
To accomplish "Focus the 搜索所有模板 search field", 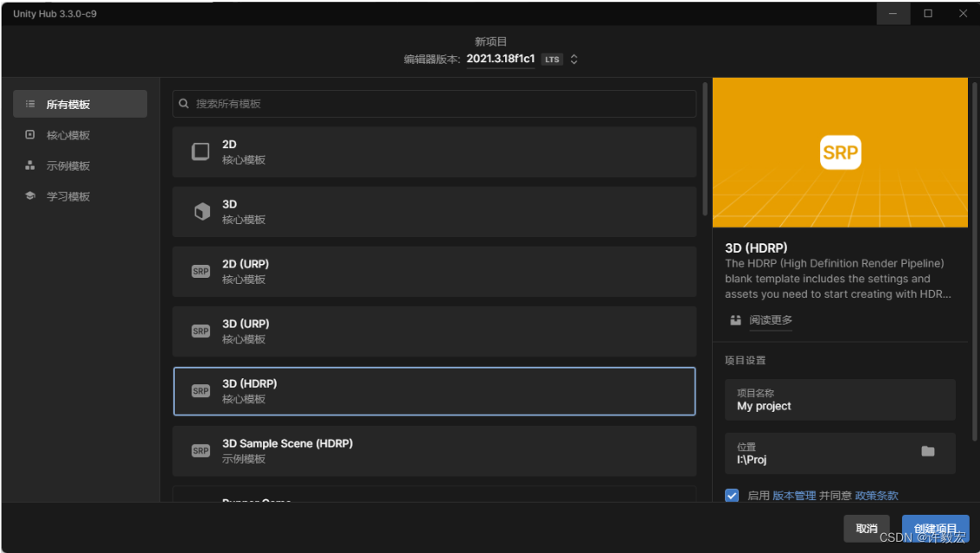I will click(434, 104).
